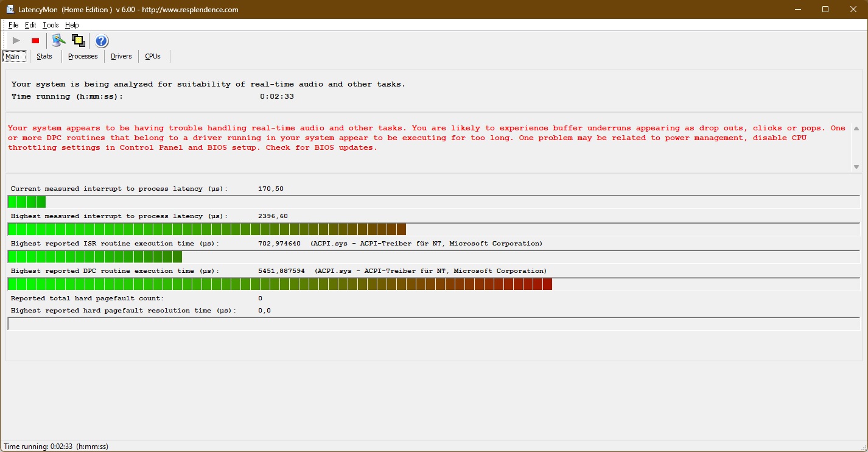Click the pagefault resolution time value 0,0

(264, 311)
